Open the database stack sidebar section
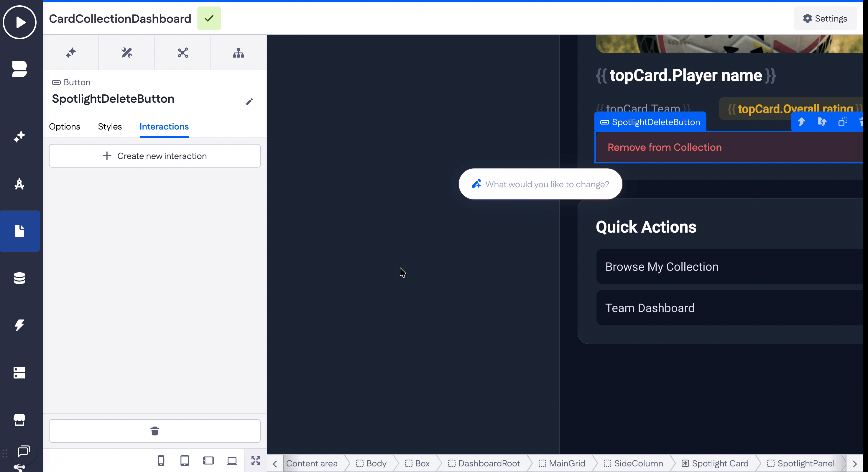Image resolution: width=868 pixels, height=472 pixels. (x=19, y=278)
